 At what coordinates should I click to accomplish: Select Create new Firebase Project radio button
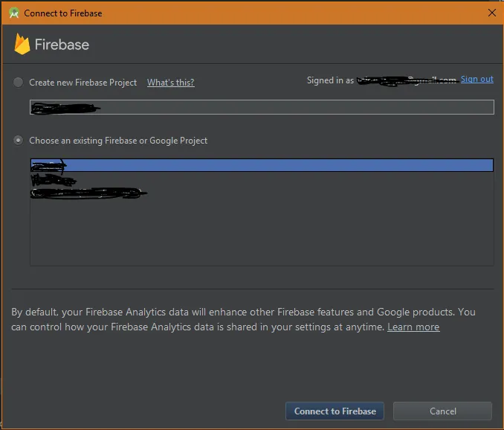18,83
